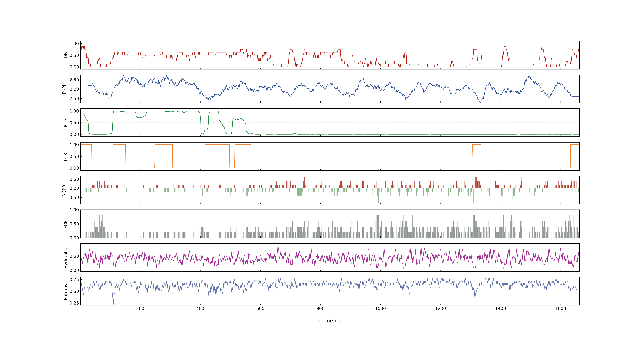Click x-axis tick label 400
Image resolution: width=644 pixels, height=343 pixels.
click(200, 309)
